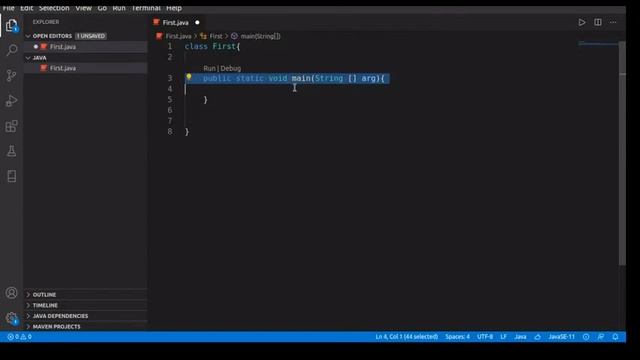Screen dimensions: 640x360
Task: Click First.java in the breadcrumb
Action: pos(178,36)
